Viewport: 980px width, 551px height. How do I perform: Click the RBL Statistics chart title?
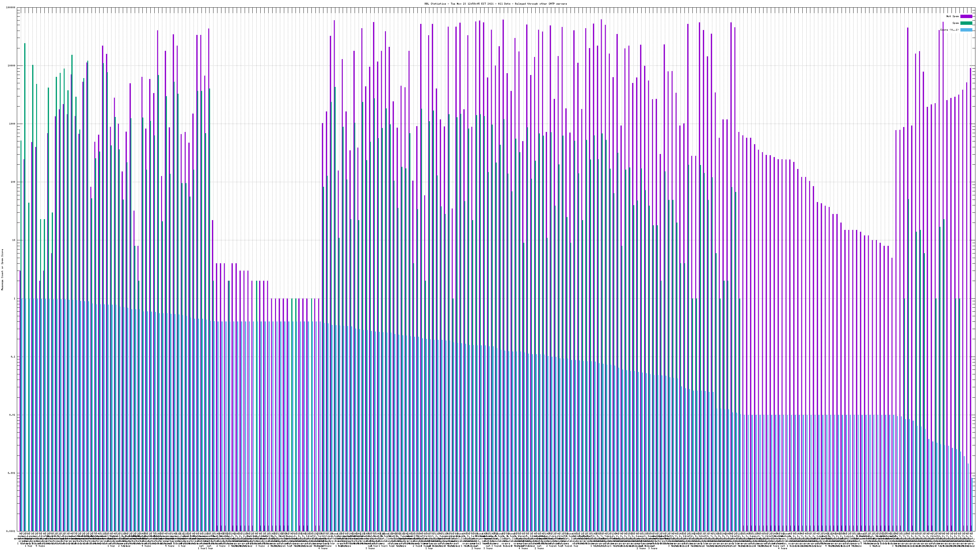[x=495, y=4]
